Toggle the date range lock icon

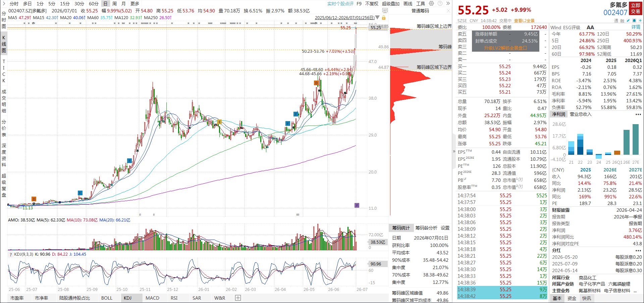click(x=384, y=17)
